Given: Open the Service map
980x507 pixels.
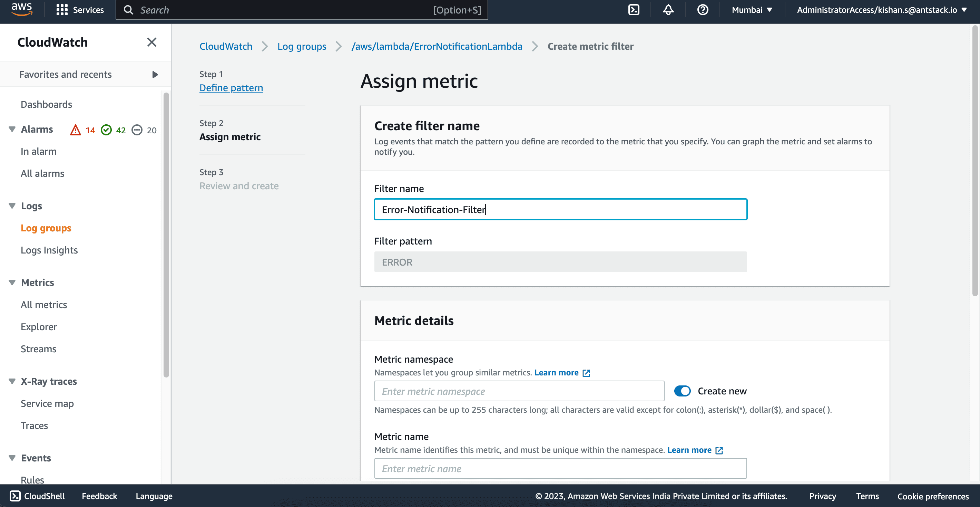Looking at the screenshot, I should pos(47,403).
